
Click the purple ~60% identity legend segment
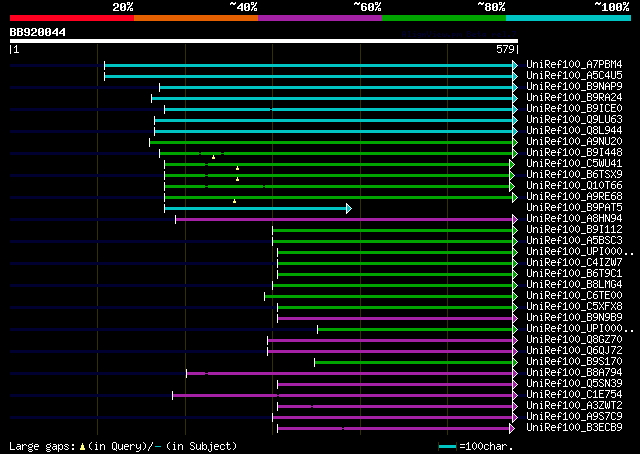[320, 18]
